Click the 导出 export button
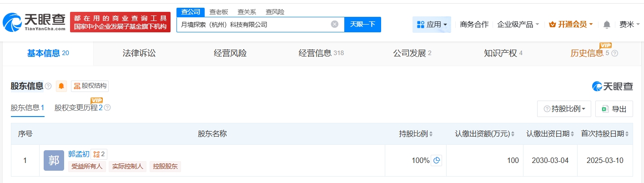Image resolution: width=644 pixels, height=183 pixels. 614,109
